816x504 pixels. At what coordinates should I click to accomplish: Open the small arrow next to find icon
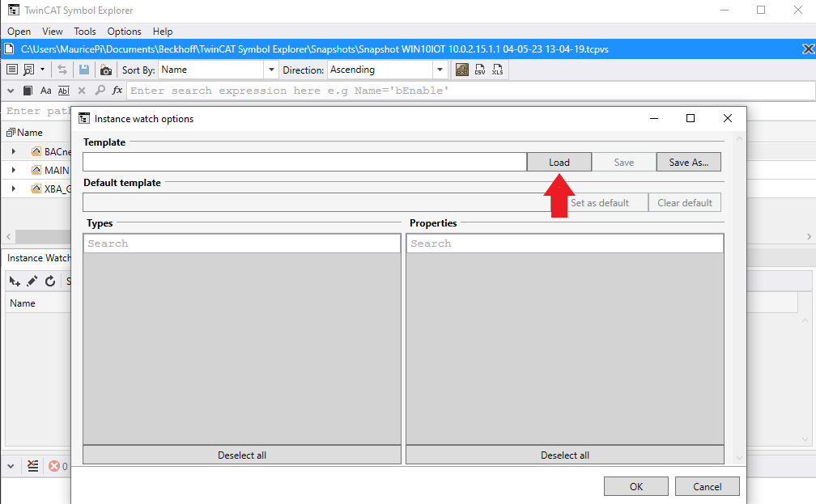point(42,70)
